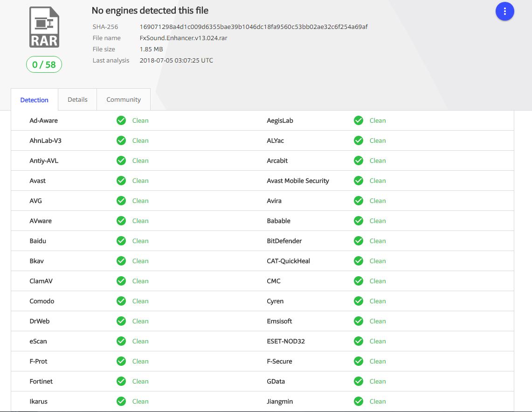
Task: Click the Jiangmin engine name
Action: (x=280, y=401)
